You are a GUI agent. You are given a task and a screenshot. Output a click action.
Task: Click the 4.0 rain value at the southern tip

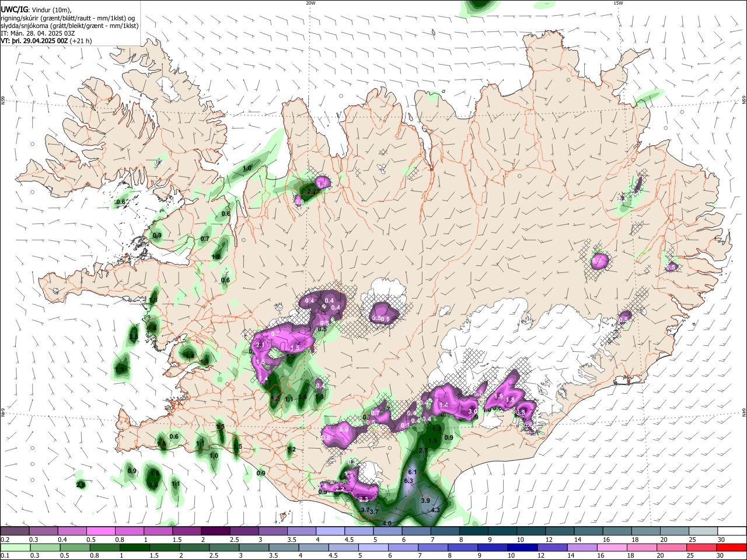[x=387, y=524]
